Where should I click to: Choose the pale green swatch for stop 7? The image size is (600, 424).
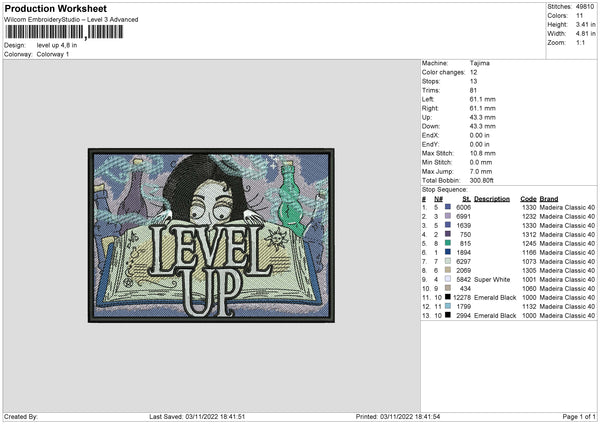click(x=448, y=261)
